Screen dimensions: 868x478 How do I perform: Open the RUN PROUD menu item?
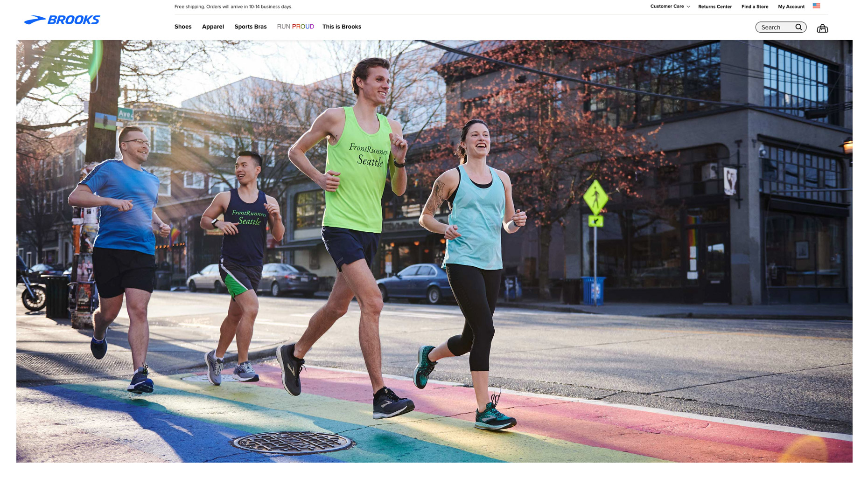[x=295, y=27]
